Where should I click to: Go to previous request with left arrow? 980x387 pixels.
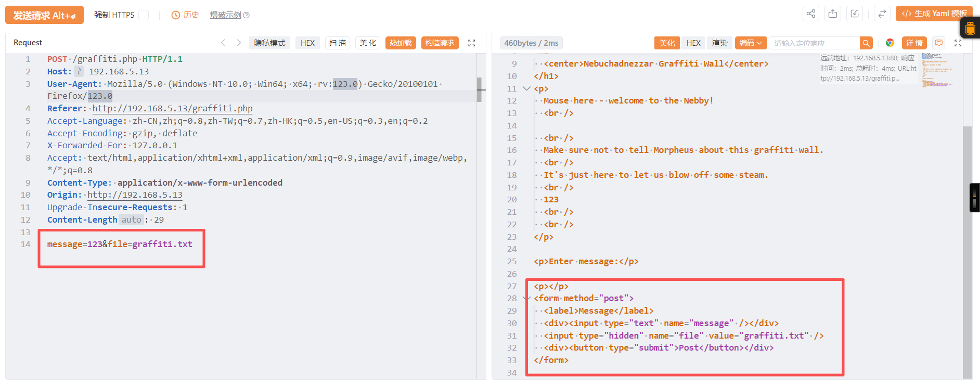[x=223, y=43]
